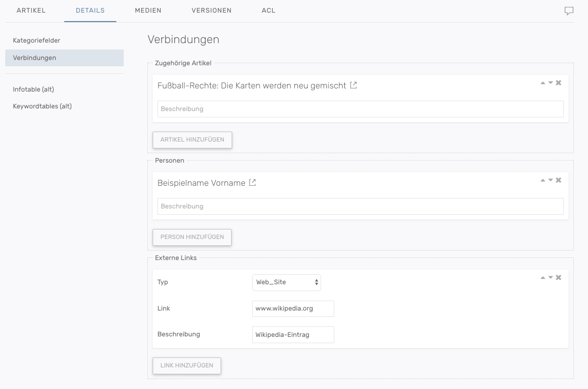Move the external link entry up
The image size is (588, 389).
pyautogui.click(x=543, y=277)
